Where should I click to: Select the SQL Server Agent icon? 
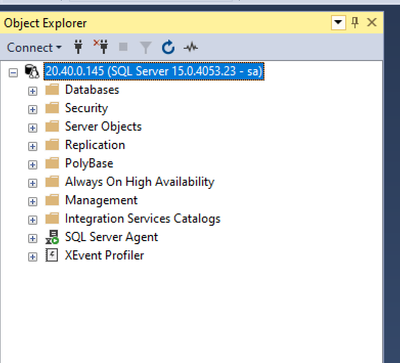pyautogui.click(x=52, y=237)
